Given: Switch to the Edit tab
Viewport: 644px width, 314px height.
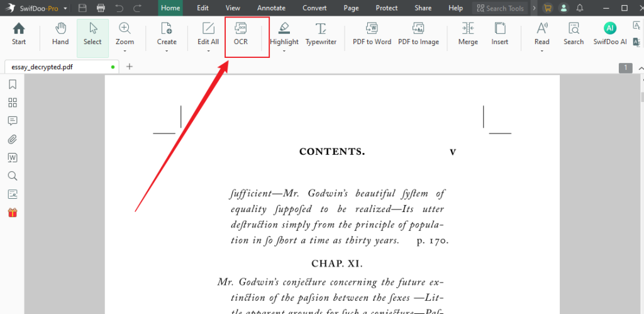Looking at the screenshot, I should (x=203, y=8).
